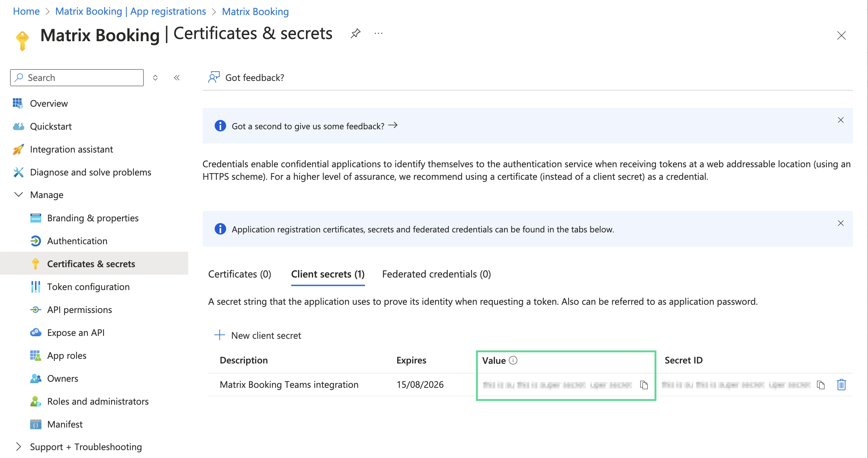Open the Federated credentials tab
This screenshot has width=868, height=458.
(436, 274)
